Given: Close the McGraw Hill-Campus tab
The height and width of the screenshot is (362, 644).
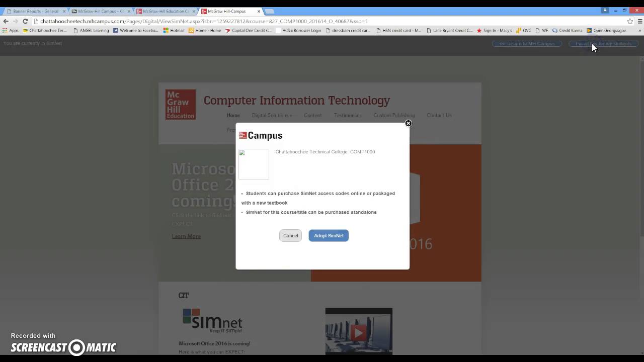Looking at the screenshot, I should pyautogui.click(x=259, y=11).
